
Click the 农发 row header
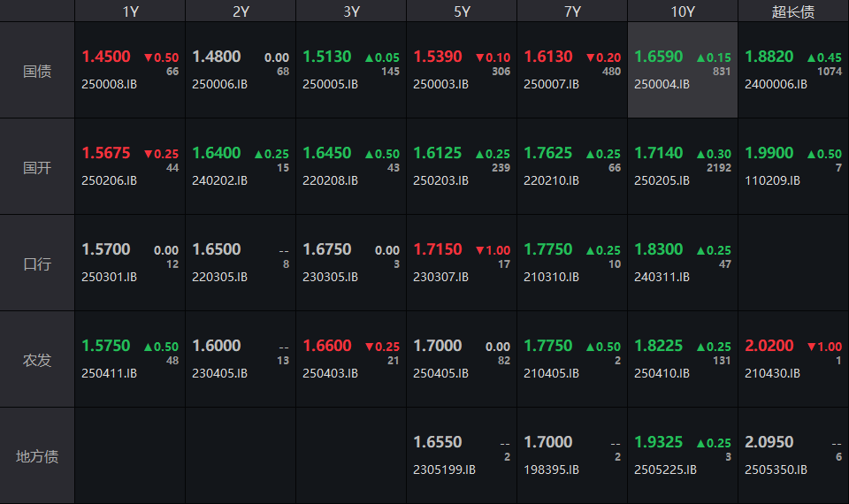coord(37,360)
